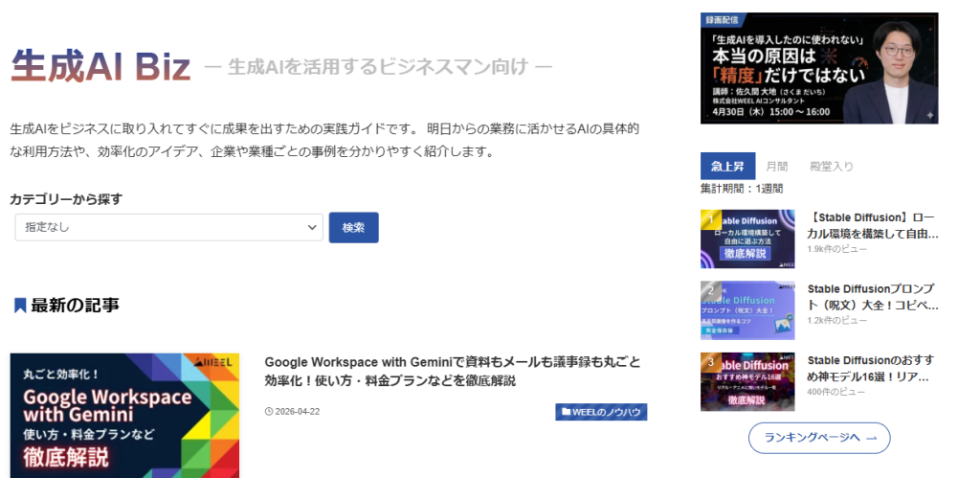This screenshot has height=478, width=980.
Task: Open the WEELのノウハウ category tag
Action: pyautogui.click(x=601, y=412)
